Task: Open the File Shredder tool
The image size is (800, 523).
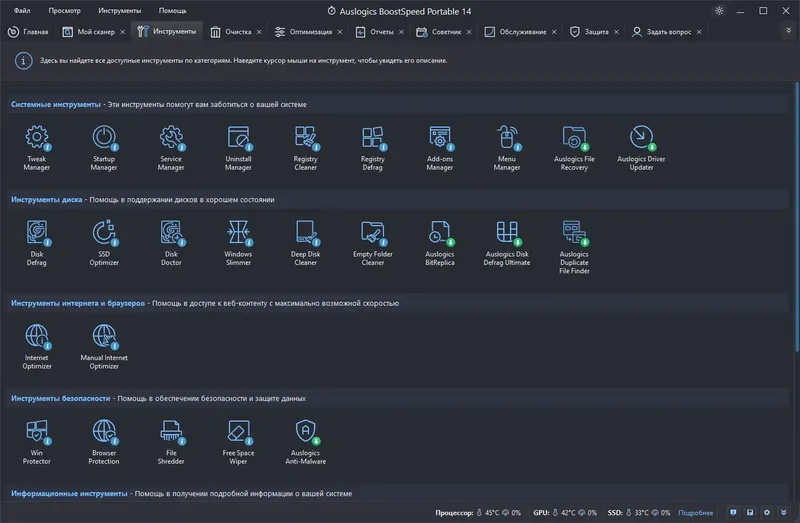Action: pyautogui.click(x=171, y=442)
